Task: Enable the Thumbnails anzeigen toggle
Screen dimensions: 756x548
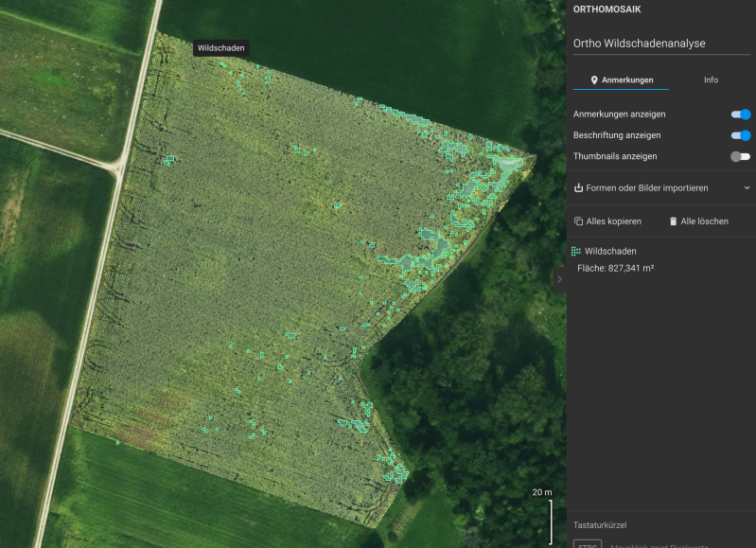Action: tap(741, 156)
